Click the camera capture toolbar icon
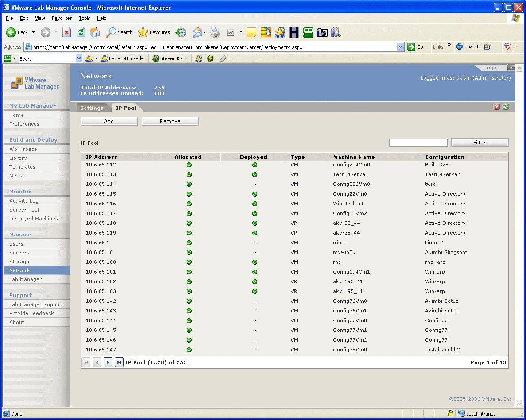 [x=322, y=32]
